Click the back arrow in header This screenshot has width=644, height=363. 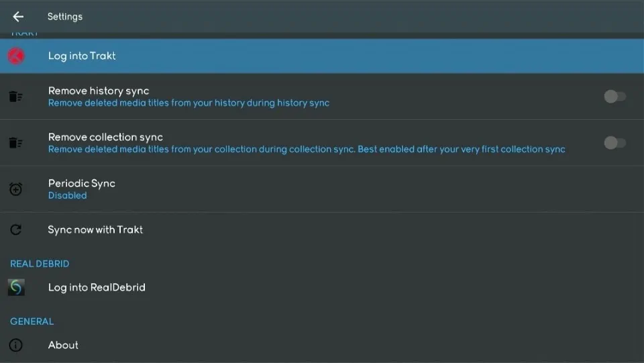point(18,17)
